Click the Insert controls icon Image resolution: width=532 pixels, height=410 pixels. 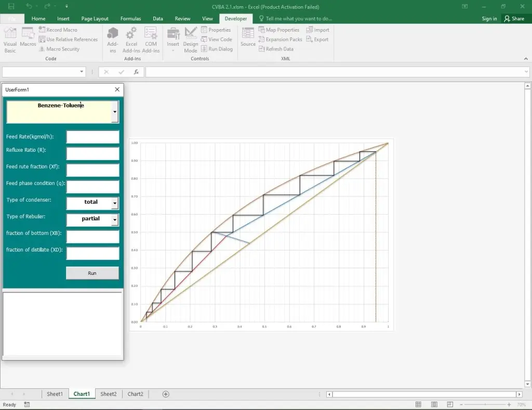coord(173,37)
